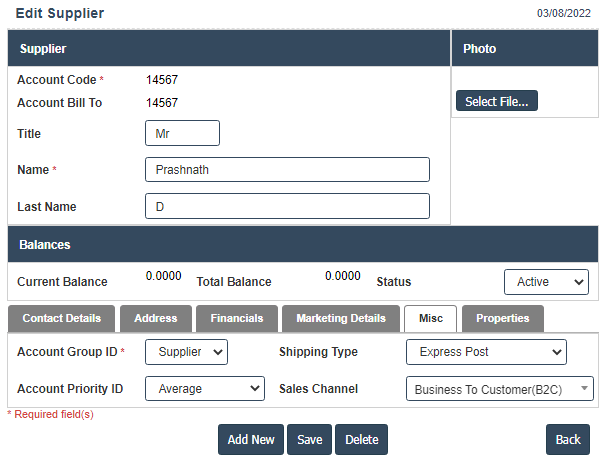Screen dimensions: 607x462
Task: Click the Select File button for photo
Action: pos(497,101)
